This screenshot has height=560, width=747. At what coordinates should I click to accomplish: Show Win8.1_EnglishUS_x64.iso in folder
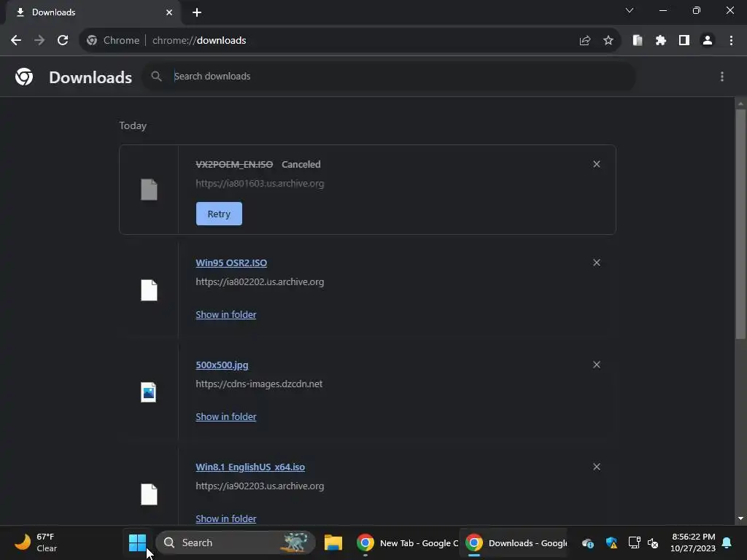[x=226, y=518]
